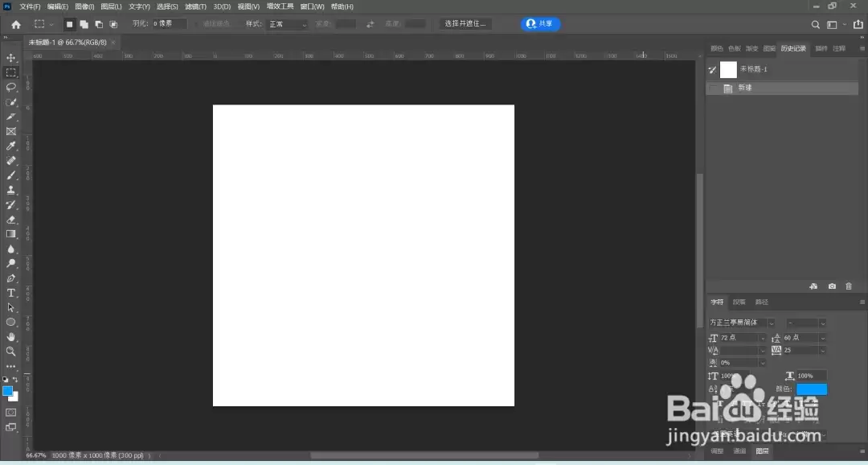Screen dimensions: 868x465
Task: Open the 图像(I) menu
Action: (84, 6)
